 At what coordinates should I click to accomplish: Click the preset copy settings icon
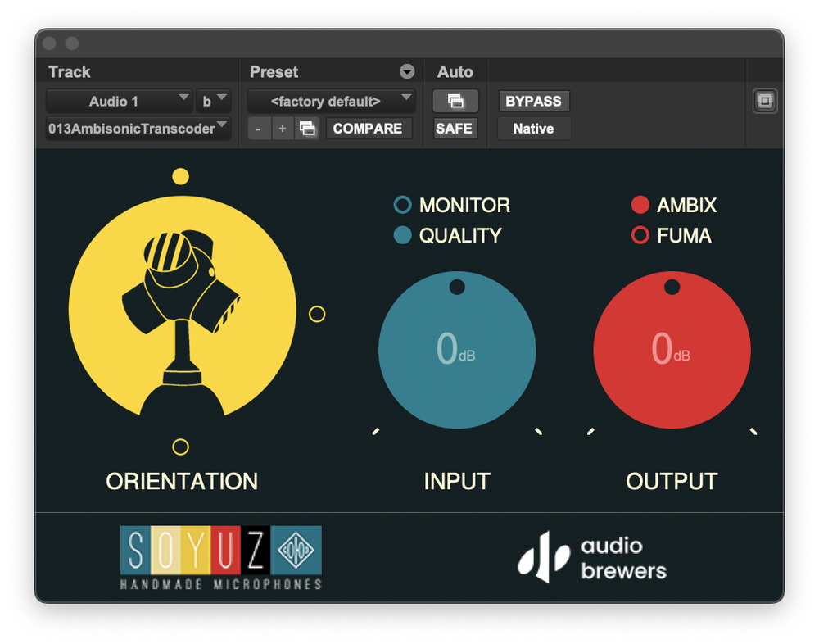coord(306,129)
